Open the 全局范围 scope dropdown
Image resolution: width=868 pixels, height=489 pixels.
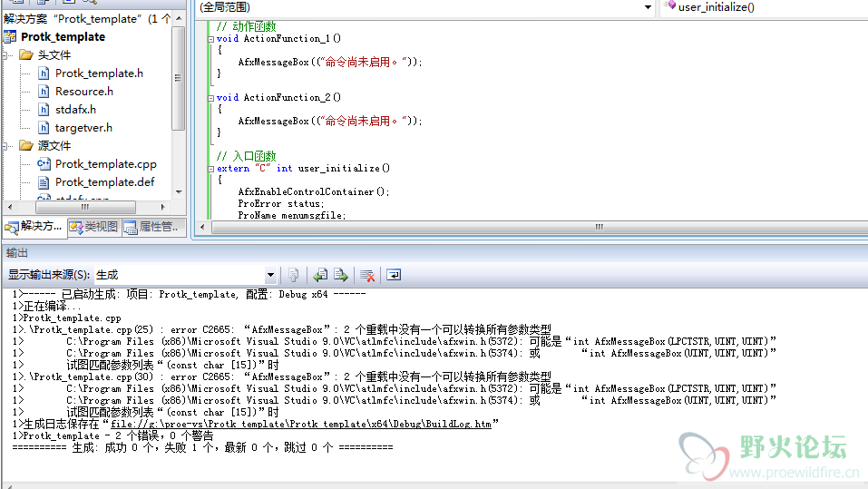tap(648, 7)
